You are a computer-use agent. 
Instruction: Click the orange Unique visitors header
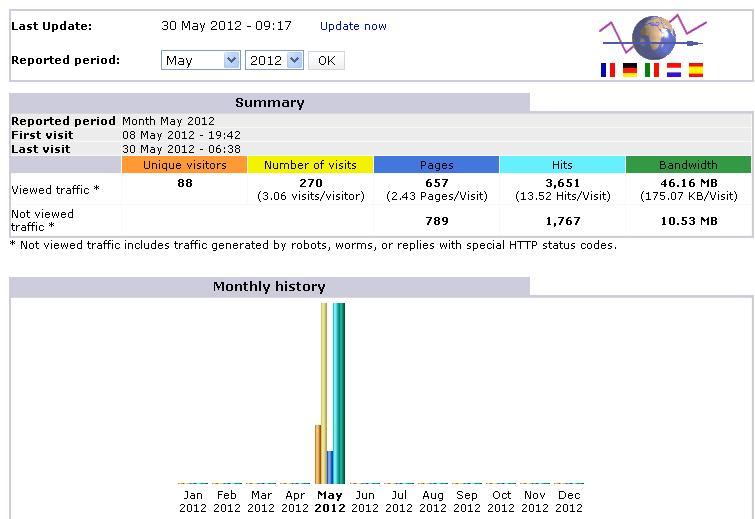184,165
